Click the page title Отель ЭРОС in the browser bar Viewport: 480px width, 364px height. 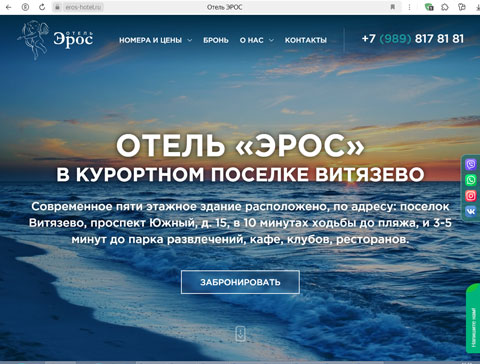[x=224, y=7]
